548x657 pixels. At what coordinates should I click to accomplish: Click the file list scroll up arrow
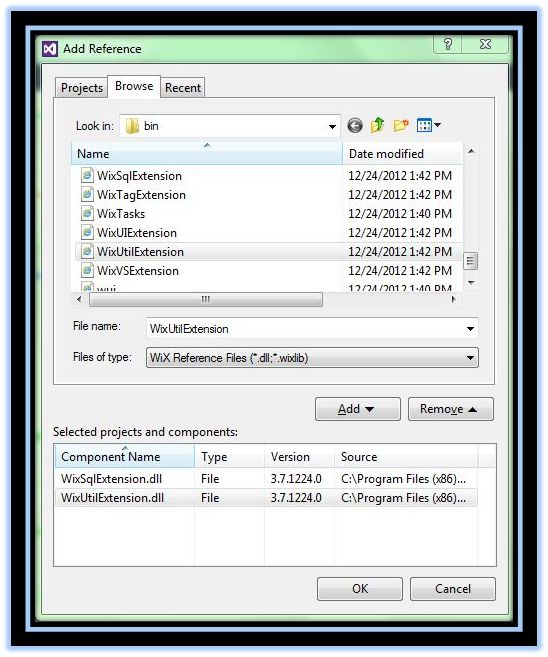(x=470, y=151)
